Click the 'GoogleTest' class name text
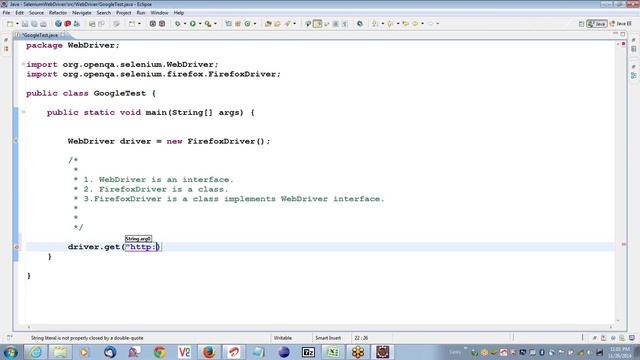Image resolution: width=640 pixels, height=360 pixels. pyautogui.click(x=120, y=93)
